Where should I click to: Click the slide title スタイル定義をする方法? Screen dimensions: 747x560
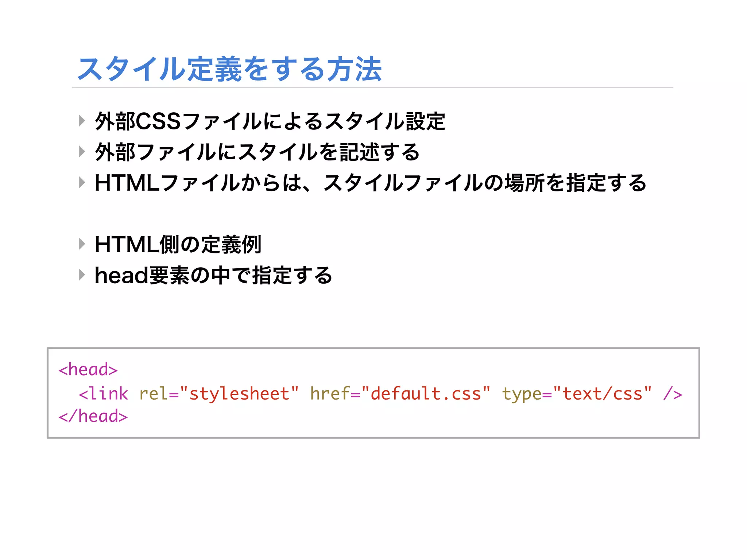(x=230, y=69)
